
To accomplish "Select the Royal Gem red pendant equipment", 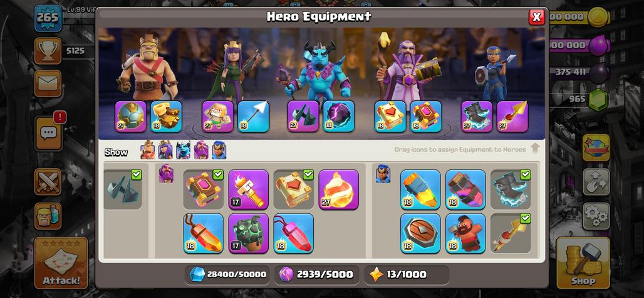I will click(293, 233).
